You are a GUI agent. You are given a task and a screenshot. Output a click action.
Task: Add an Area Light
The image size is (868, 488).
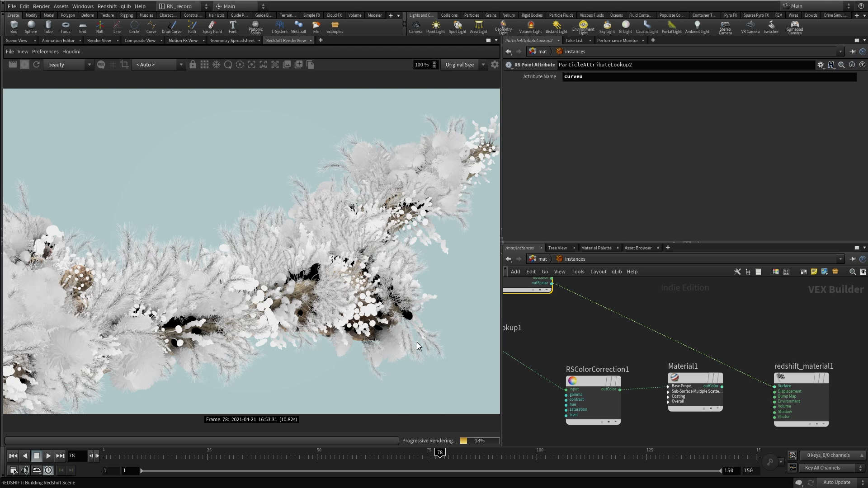478,27
